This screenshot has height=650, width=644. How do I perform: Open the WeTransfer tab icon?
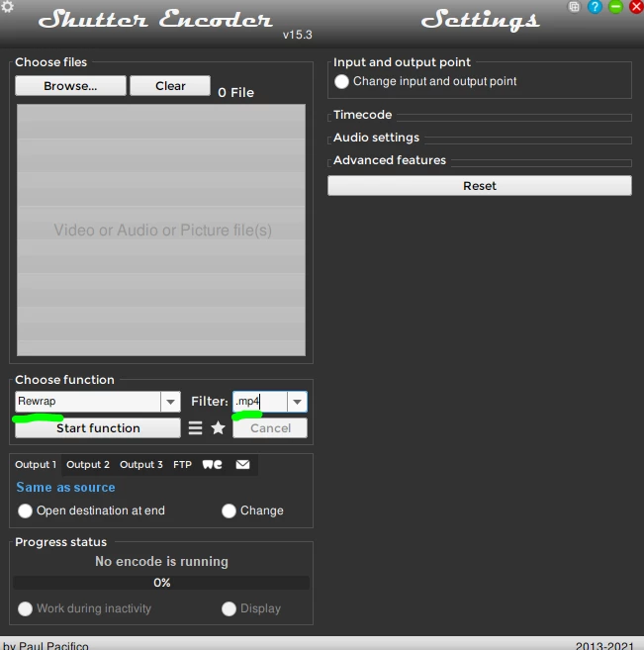click(x=212, y=464)
